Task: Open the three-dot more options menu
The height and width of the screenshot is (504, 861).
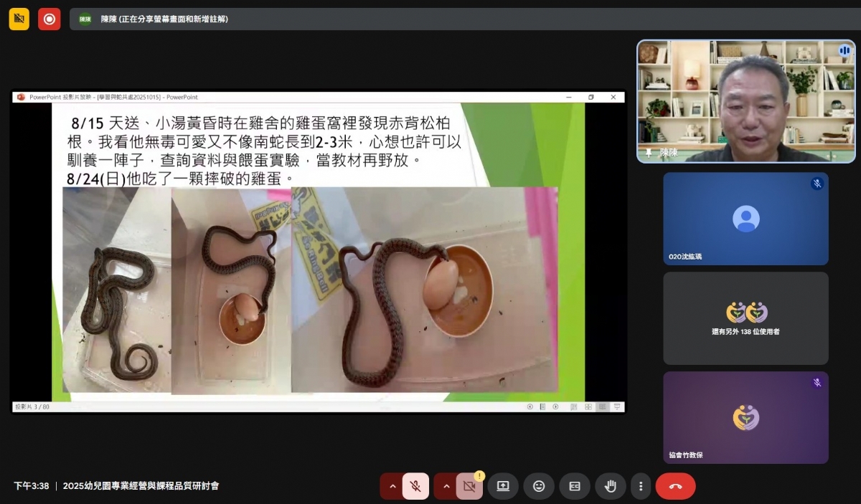Action: [x=641, y=486]
